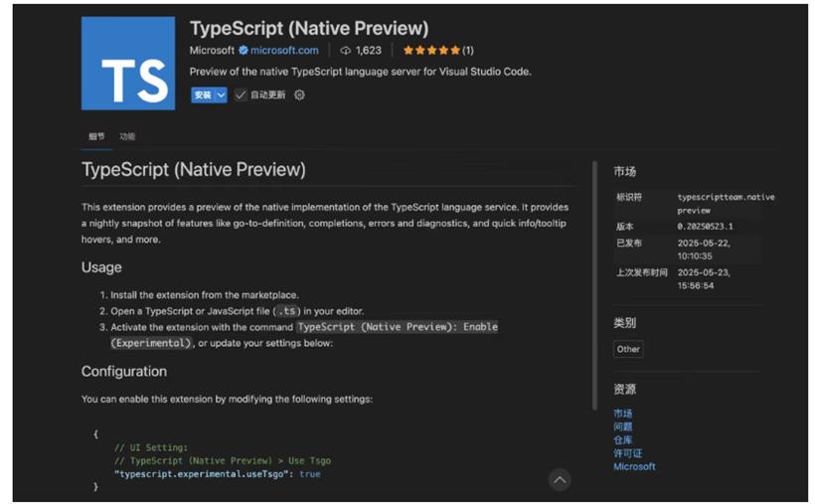Switch to the 细节 details tab
The height and width of the screenshot is (504, 815).
(x=96, y=136)
